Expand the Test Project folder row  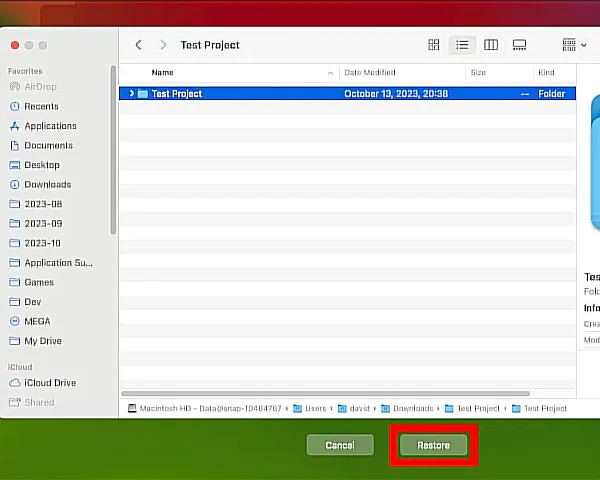coord(132,93)
